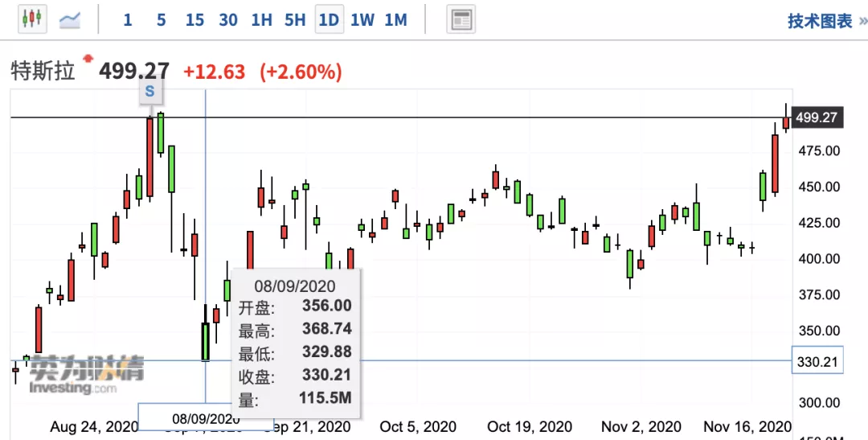Click the current price 499.27 header
Viewport: 868px width, 440px height.
134,71
